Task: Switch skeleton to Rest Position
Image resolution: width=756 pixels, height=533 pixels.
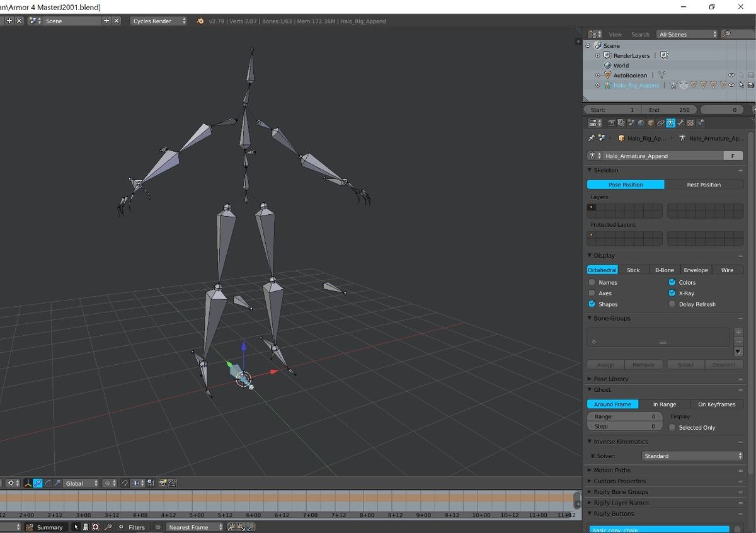Action: pyautogui.click(x=704, y=185)
